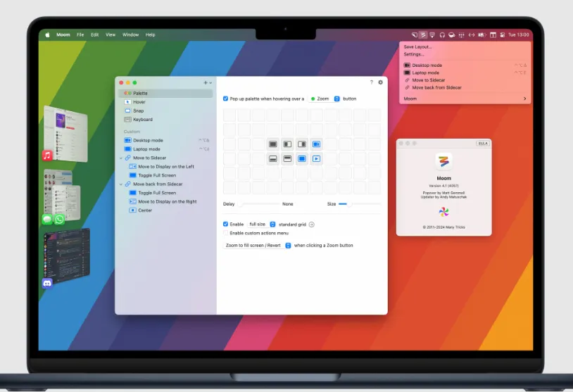Select the Center action in sidebar
The width and height of the screenshot is (573, 392).
(x=166, y=210)
